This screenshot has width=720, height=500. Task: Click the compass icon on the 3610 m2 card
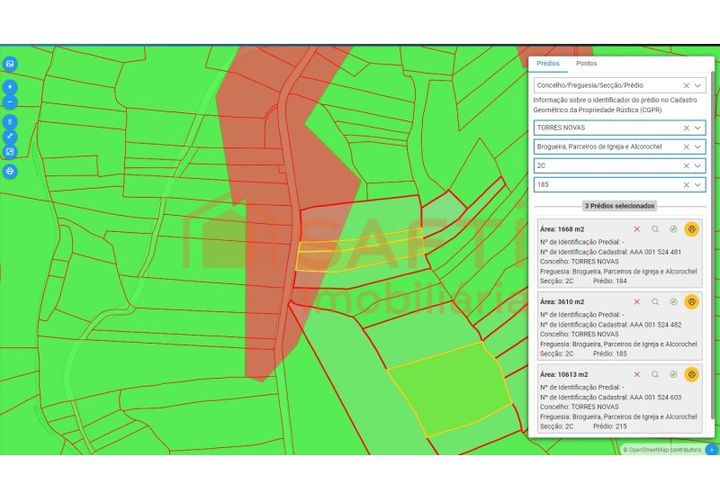tap(673, 302)
